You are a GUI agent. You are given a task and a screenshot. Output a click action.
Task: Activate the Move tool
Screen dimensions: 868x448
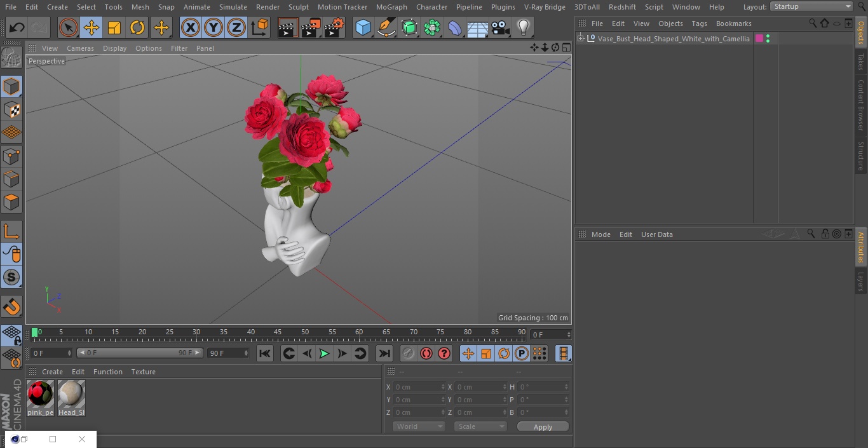pos(92,28)
